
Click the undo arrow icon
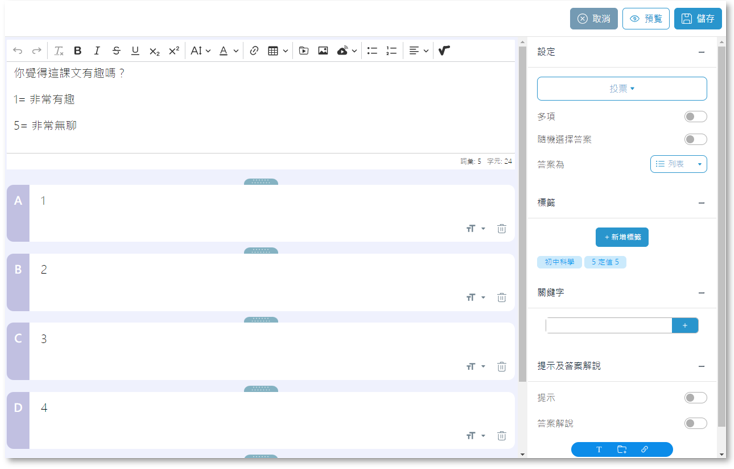tap(18, 51)
